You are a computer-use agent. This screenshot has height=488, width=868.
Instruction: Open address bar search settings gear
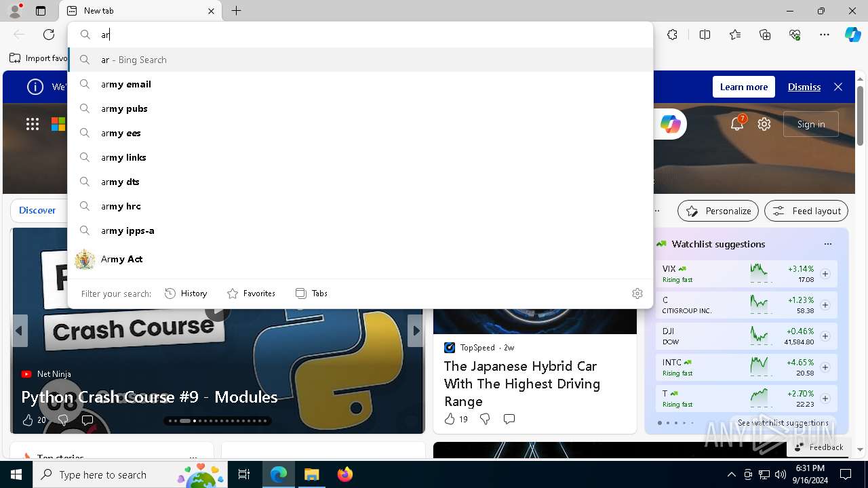coord(637,293)
